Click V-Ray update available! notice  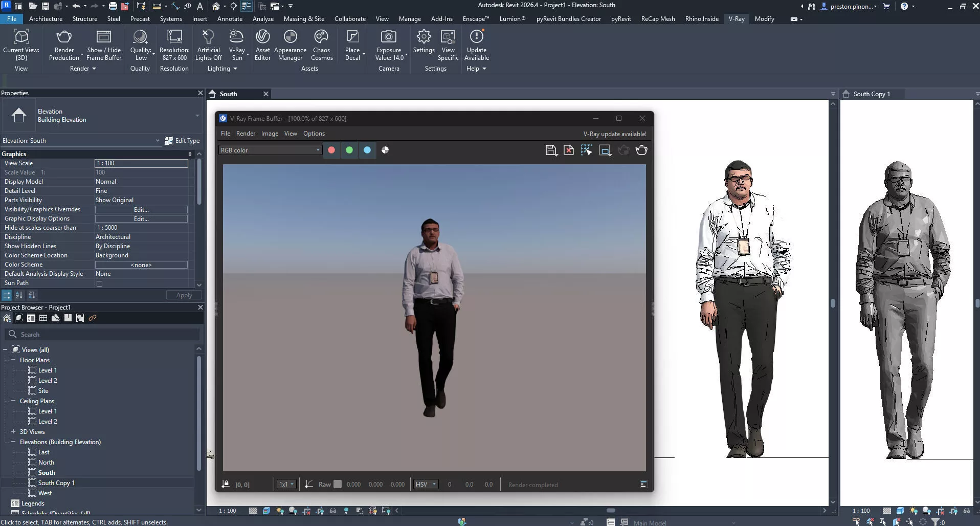[615, 134]
